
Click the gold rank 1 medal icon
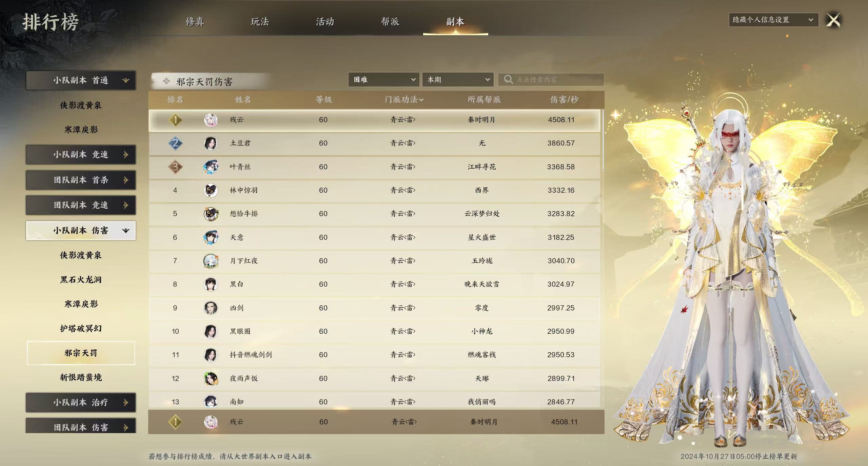[x=175, y=120]
